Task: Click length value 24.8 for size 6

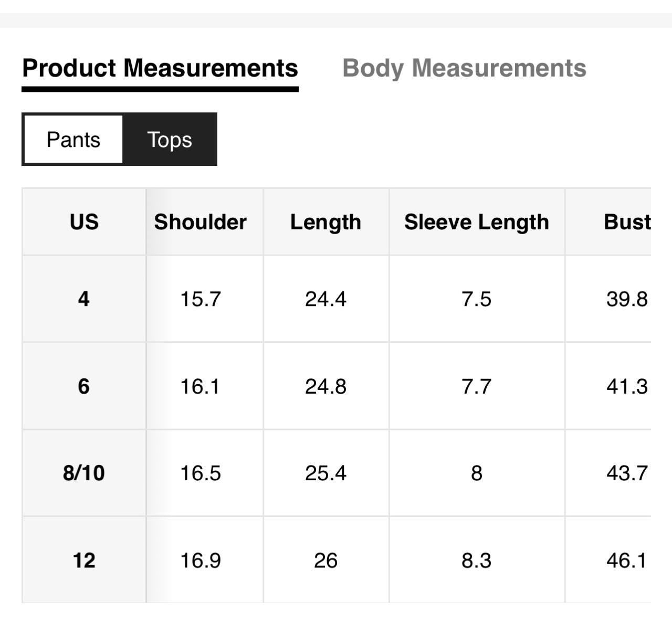Action: coord(325,387)
